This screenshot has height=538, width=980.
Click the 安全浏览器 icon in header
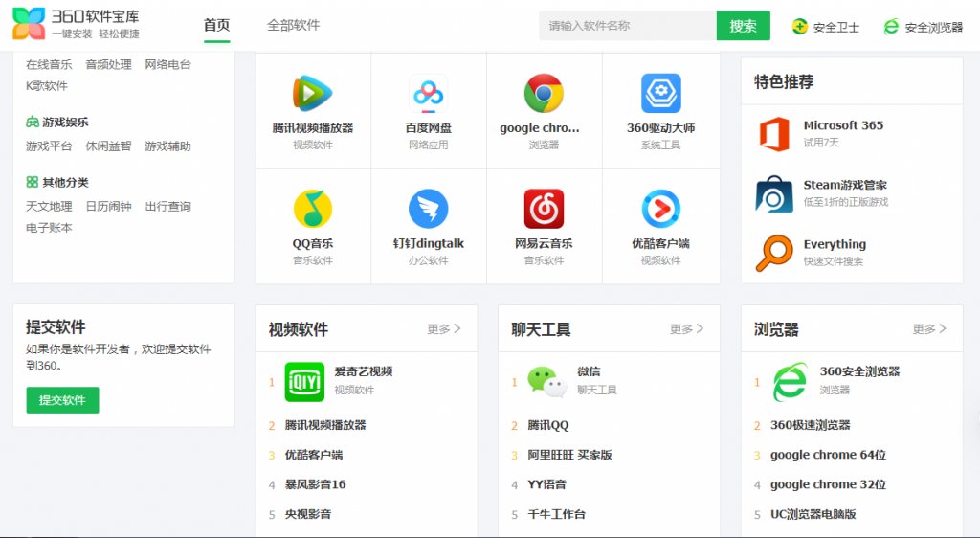(891, 27)
